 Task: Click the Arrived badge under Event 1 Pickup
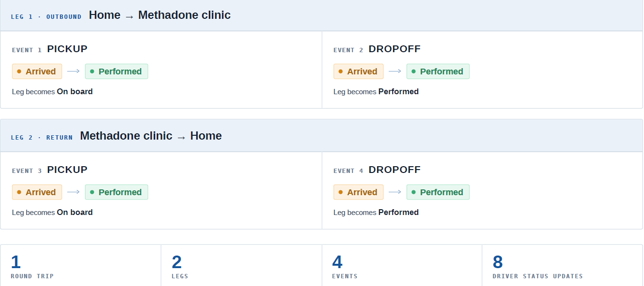[x=37, y=71]
